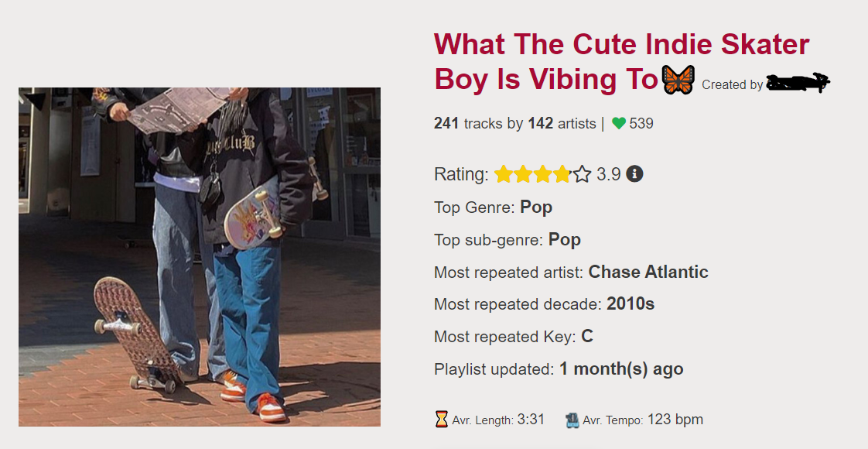868x449 pixels.
Task: Click the 123 bpm tempo value
Action: (675, 420)
